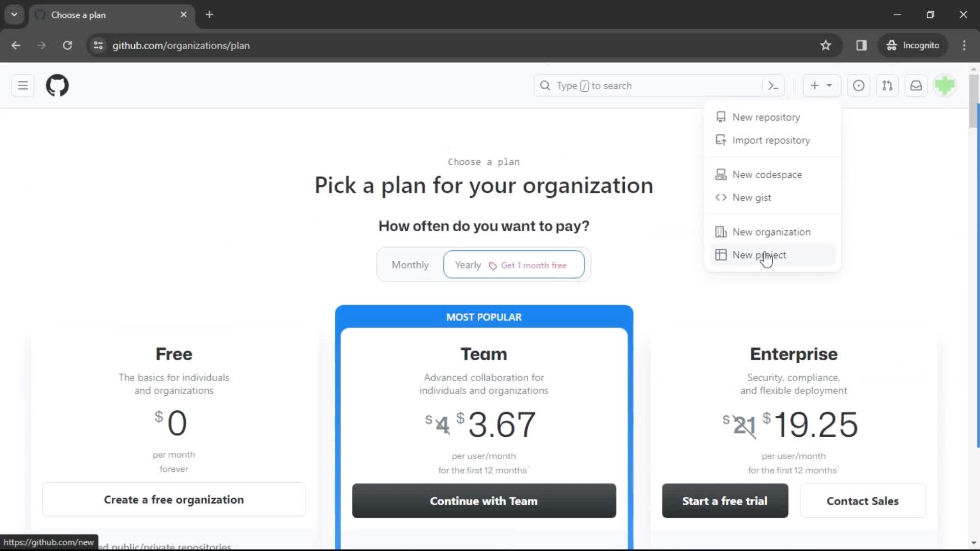Image resolution: width=980 pixels, height=551 pixels.
Task: Open new repository from dropdown menu
Action: (766, 117)
